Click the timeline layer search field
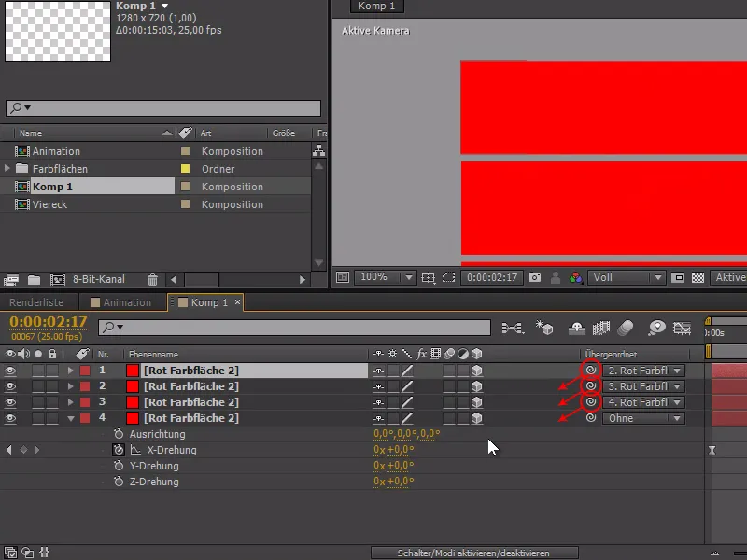 pyautogui.click(x=294, y=328)
